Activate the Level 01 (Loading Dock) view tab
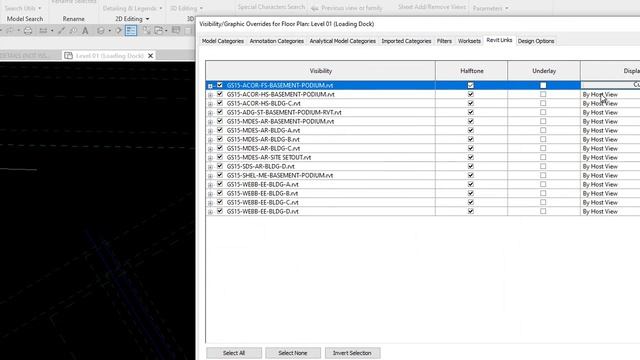The height and width of the screenshot is (360, 640). 109,56
